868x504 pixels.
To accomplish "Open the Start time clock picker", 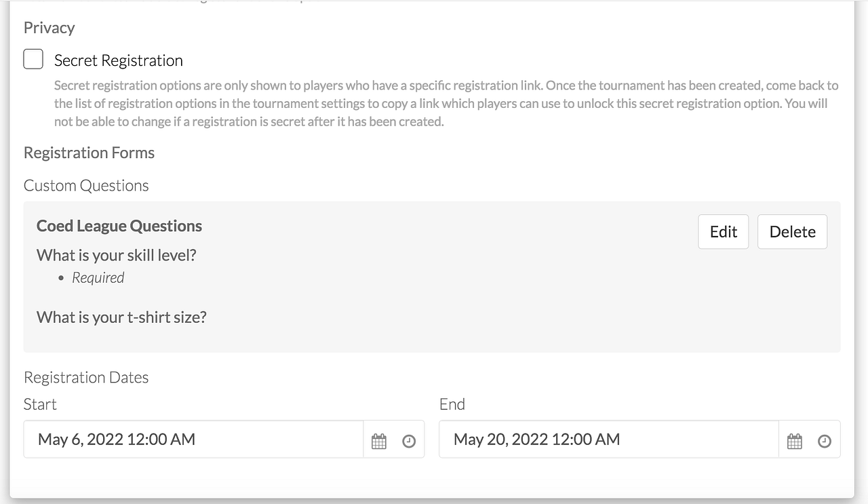I will point(409,441).
